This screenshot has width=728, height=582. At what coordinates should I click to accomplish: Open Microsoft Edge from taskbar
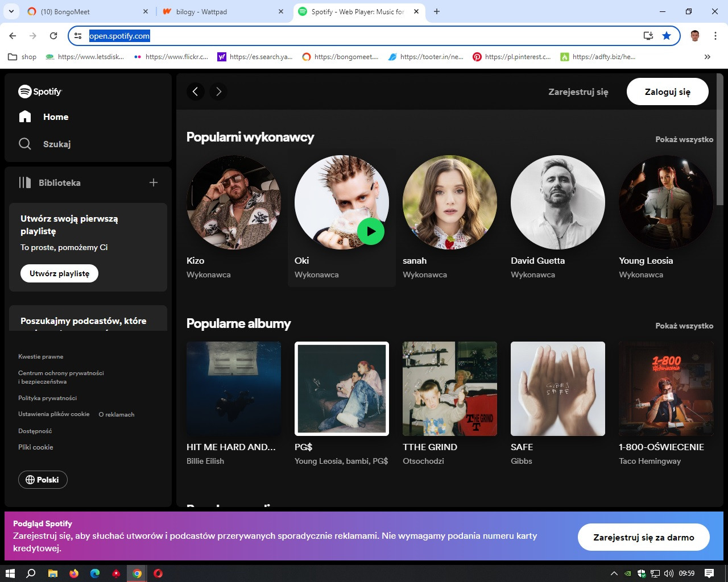coord(95,573)
